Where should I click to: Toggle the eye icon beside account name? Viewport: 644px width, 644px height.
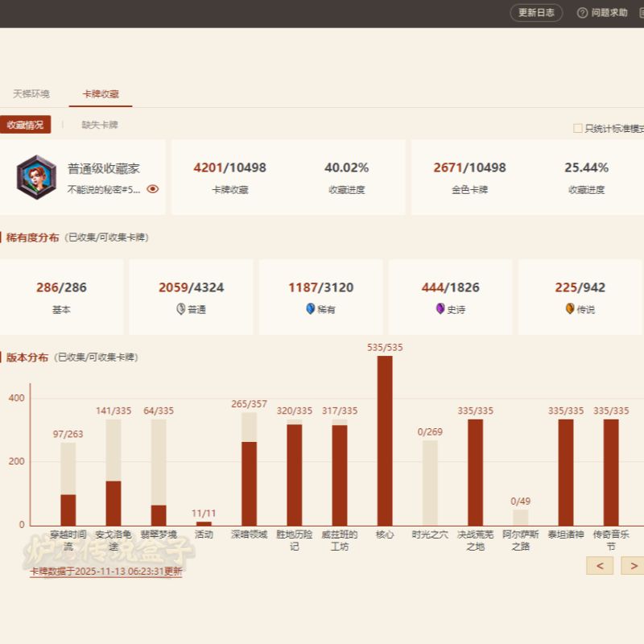tap(153, 190)
